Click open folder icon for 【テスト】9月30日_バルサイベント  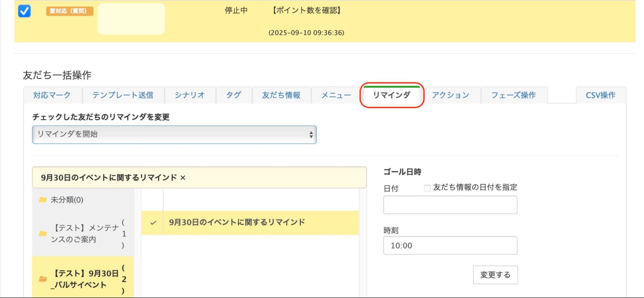click(x=43, y=279)
